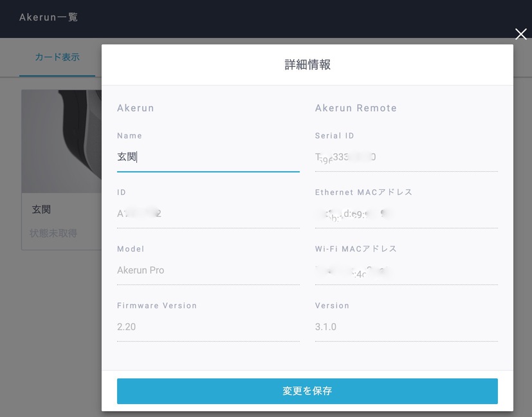Select the Wi-Fi MACアドレス value field
The width and height of the screenshot is (532, 417).
click(406, 270)
